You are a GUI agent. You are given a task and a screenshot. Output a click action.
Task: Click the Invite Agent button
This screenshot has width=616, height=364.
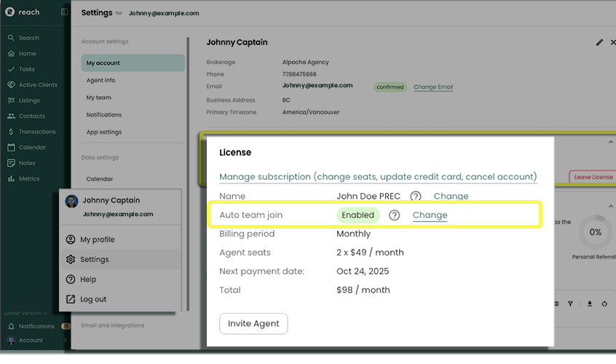click(x=253, y=324)
